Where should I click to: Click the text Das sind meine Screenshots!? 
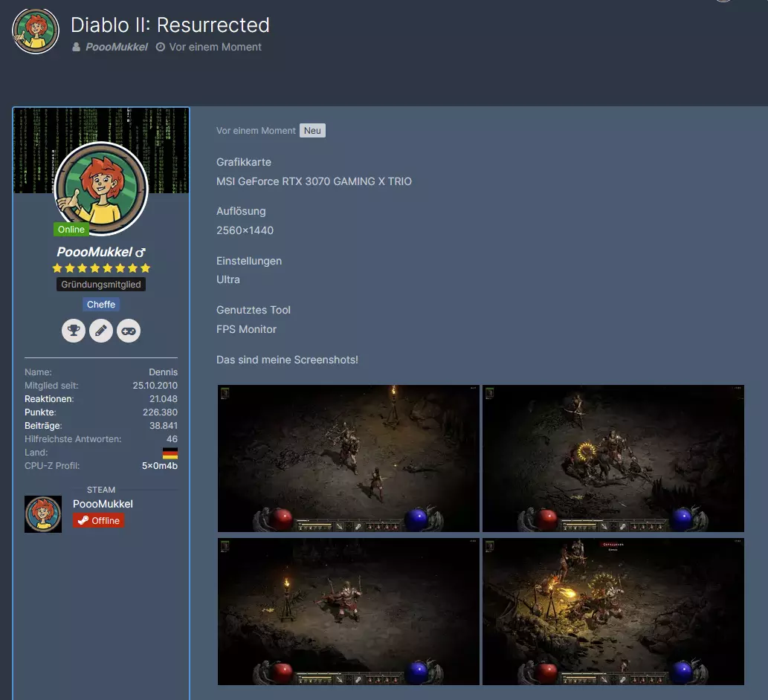pos(287,360)
